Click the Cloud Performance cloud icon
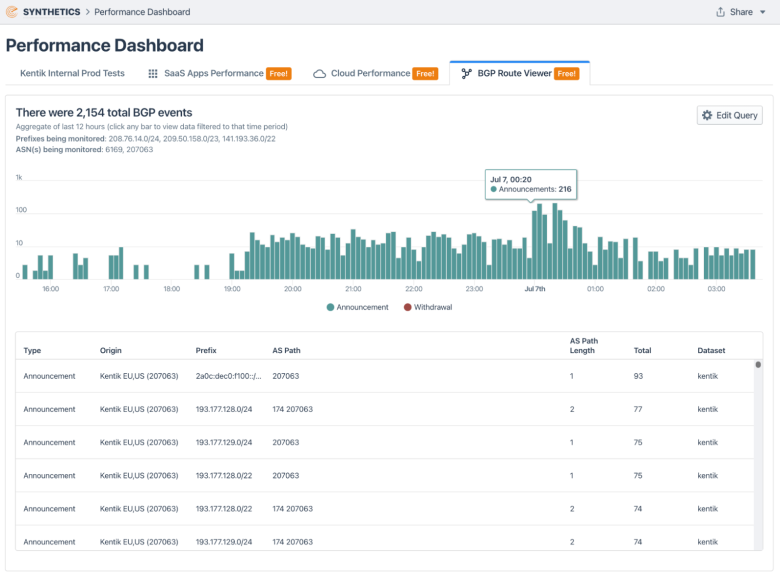 (x=319, y=74)
